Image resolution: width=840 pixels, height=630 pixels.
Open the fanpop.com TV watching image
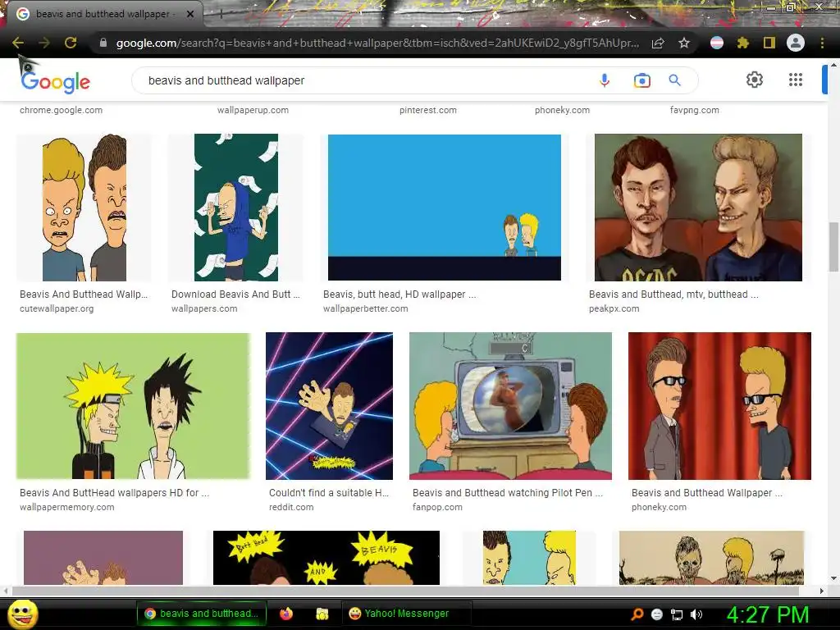[510, 405]
